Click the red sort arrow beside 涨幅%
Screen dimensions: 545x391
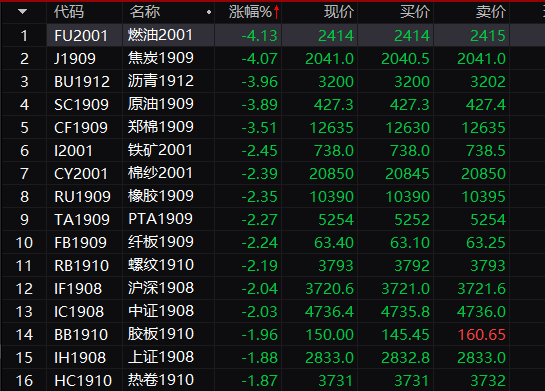[276, 12]
